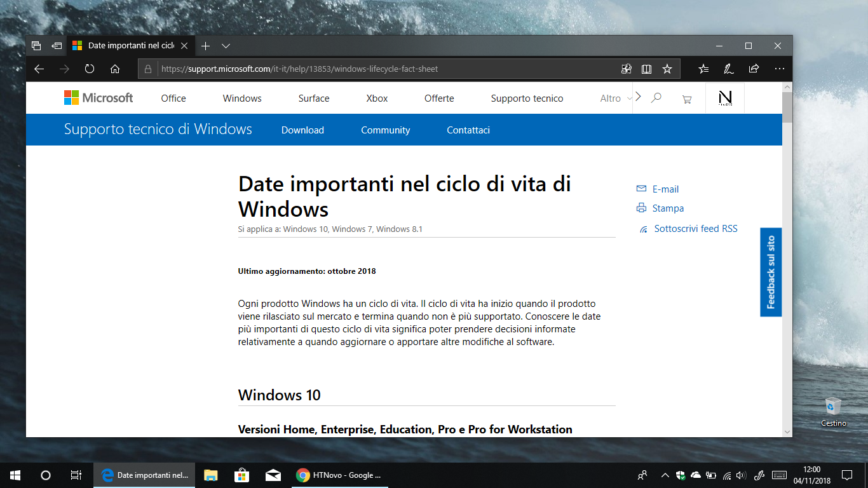Open 'Supporto tecnico di Windows' heading link
The height and width of the screenshot is (488, 868).
pos(158,129)
